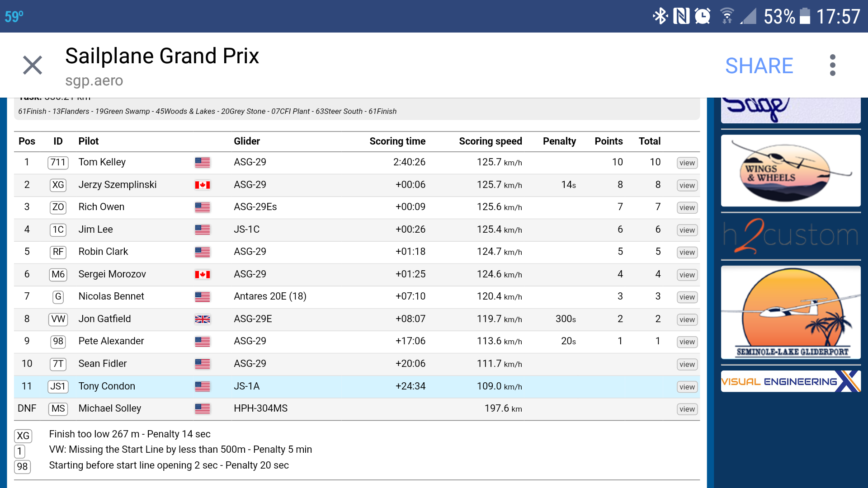Image resolution: width=868 pixels, height=488 pixels.
Task: View Sean Fidler's flight details
Action: pos(687,364)
